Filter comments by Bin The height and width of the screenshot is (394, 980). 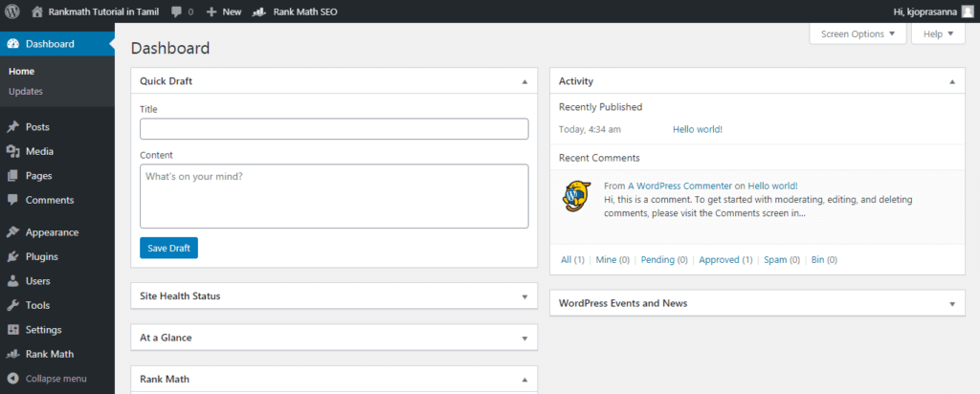tap(817, 260)
